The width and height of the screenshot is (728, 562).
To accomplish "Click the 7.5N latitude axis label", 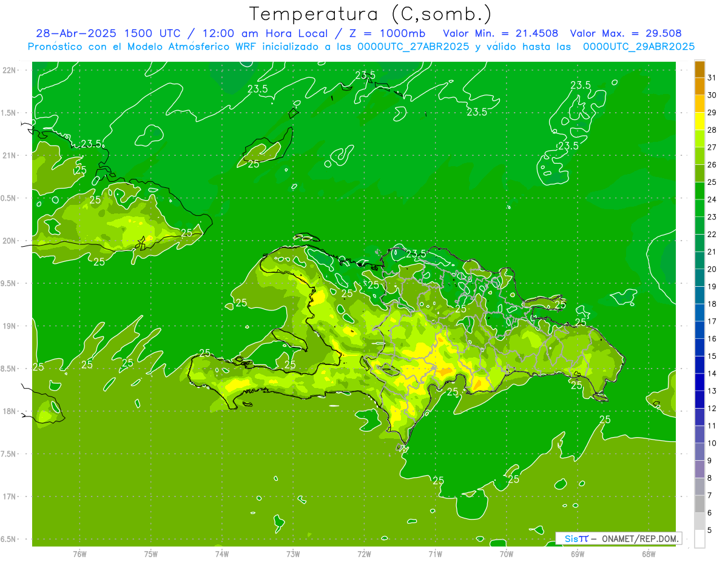I will [x=10, y=454].
